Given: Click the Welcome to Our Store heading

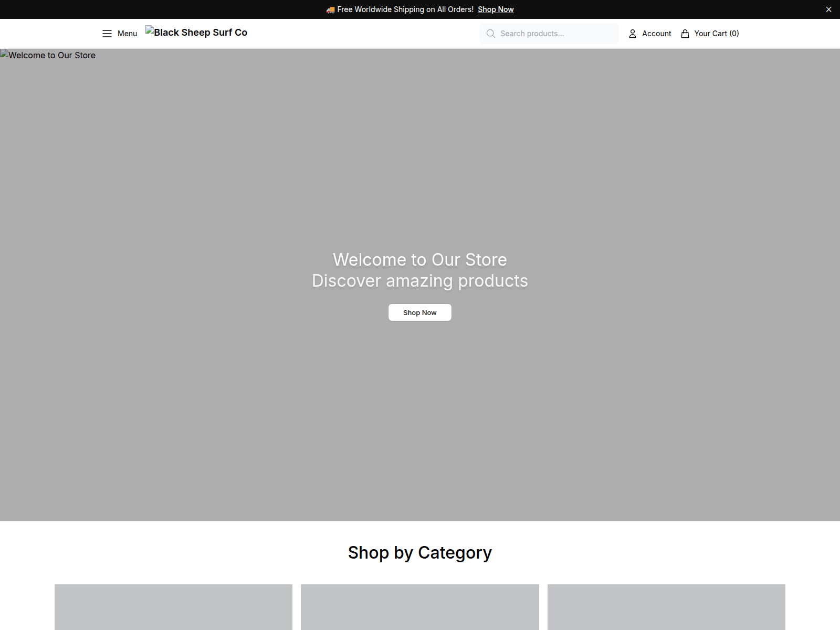Looking at the screenshot, I should click(420, 260).
